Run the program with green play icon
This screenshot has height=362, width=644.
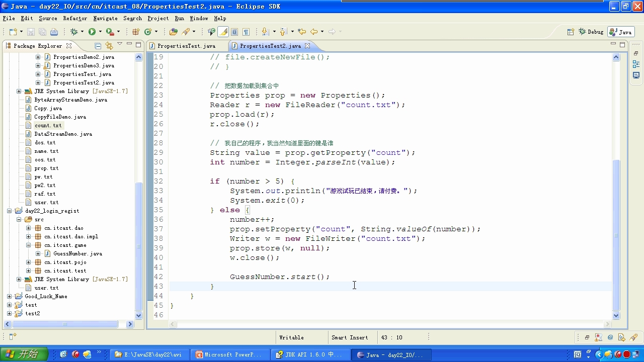click(92, 32)
